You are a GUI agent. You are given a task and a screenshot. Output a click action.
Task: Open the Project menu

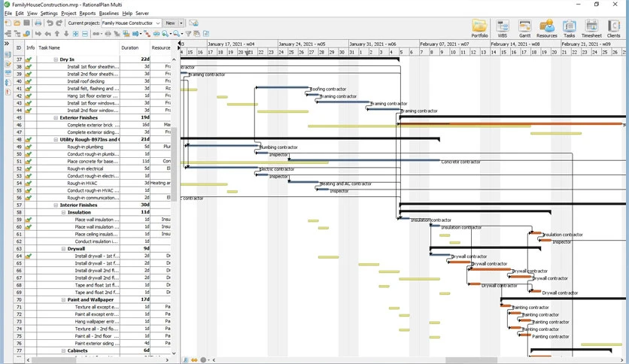pyautogui.click(x=68, y=14)
